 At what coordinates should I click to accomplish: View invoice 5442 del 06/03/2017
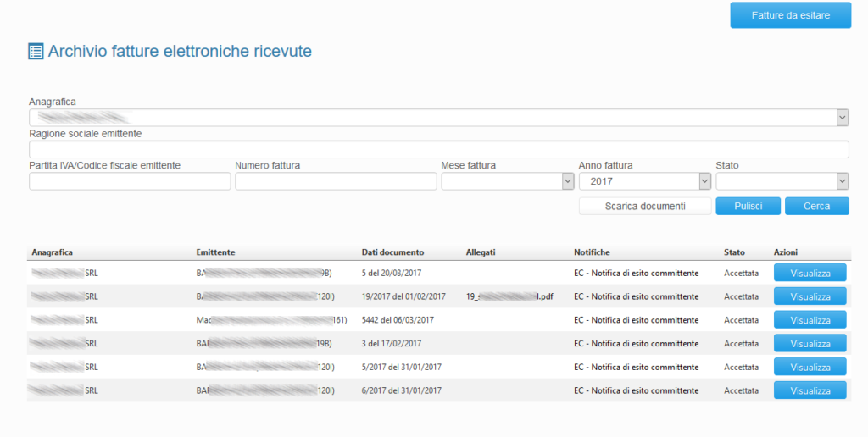810,320
